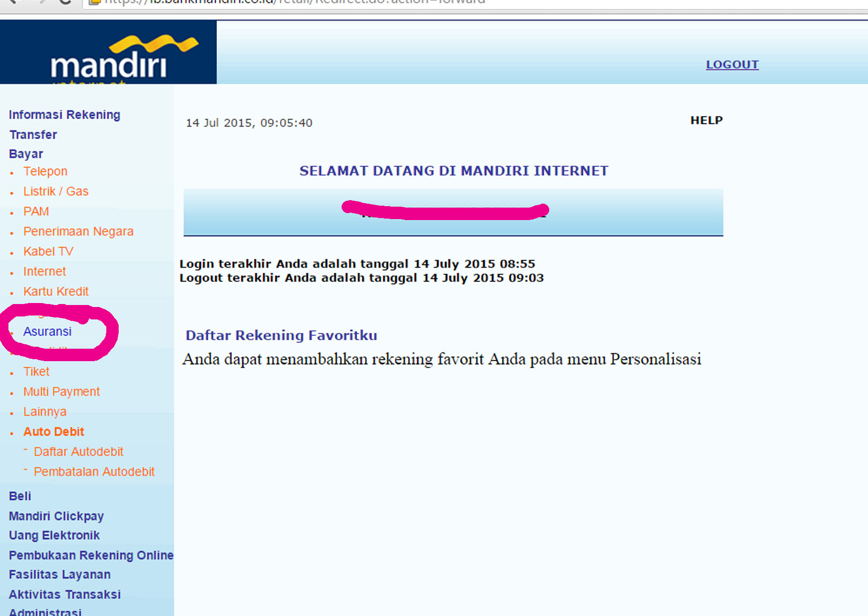
Task: Click the 'Login terakhir Anda' line
Action: 357,264
